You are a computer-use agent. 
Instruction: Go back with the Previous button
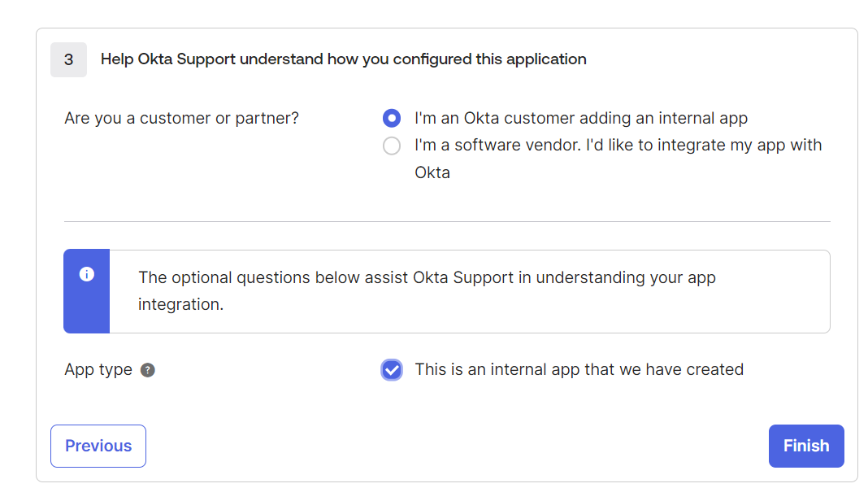98,447
